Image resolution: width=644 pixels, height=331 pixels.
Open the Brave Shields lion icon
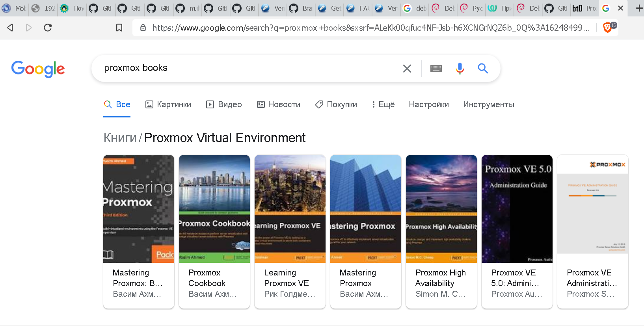point(607,28)
